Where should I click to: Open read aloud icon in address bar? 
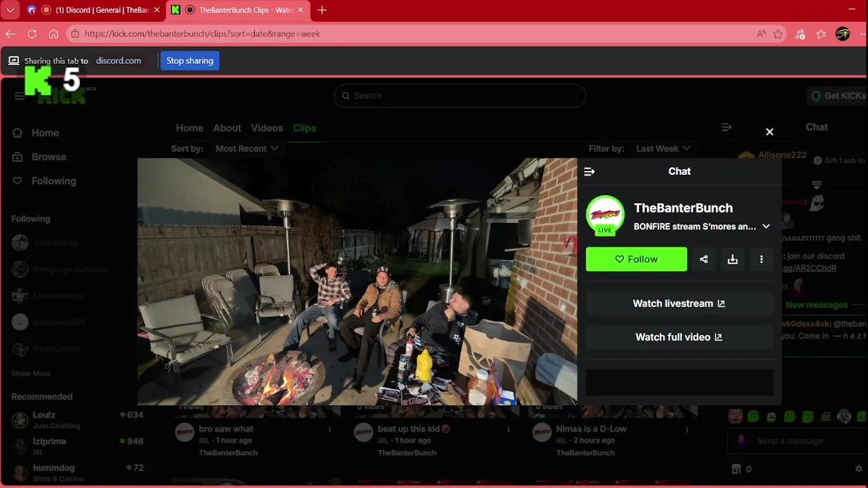tap(762, 34)
